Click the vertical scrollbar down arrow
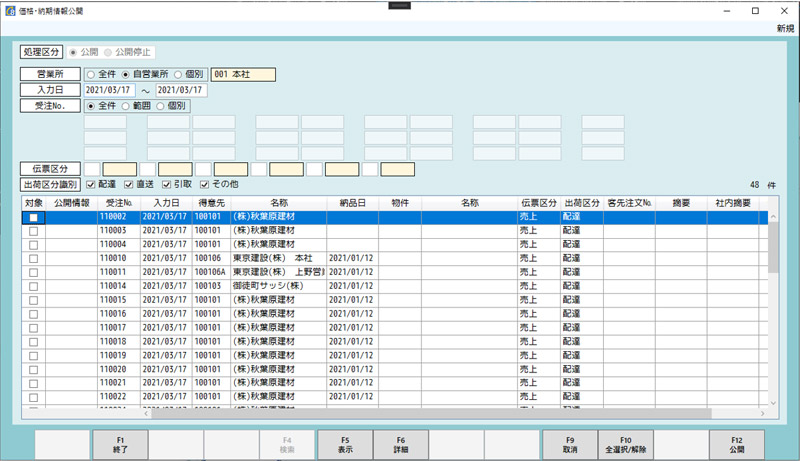 point(773,403)
